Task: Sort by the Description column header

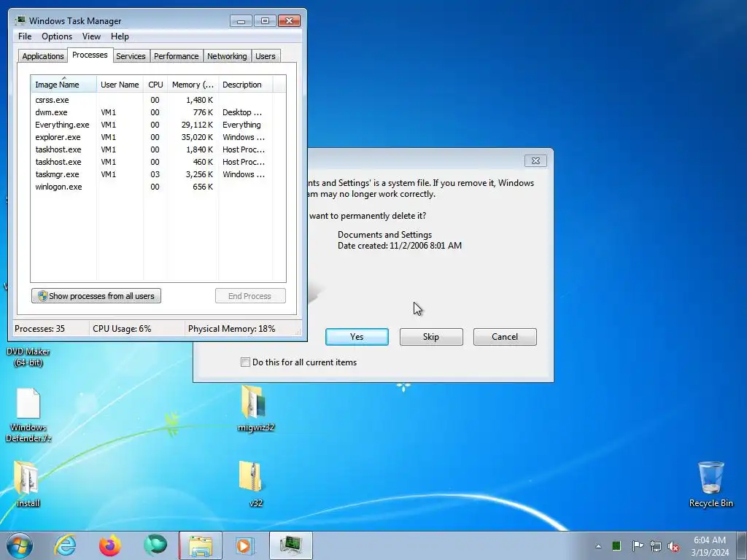Action: (245, 84)
